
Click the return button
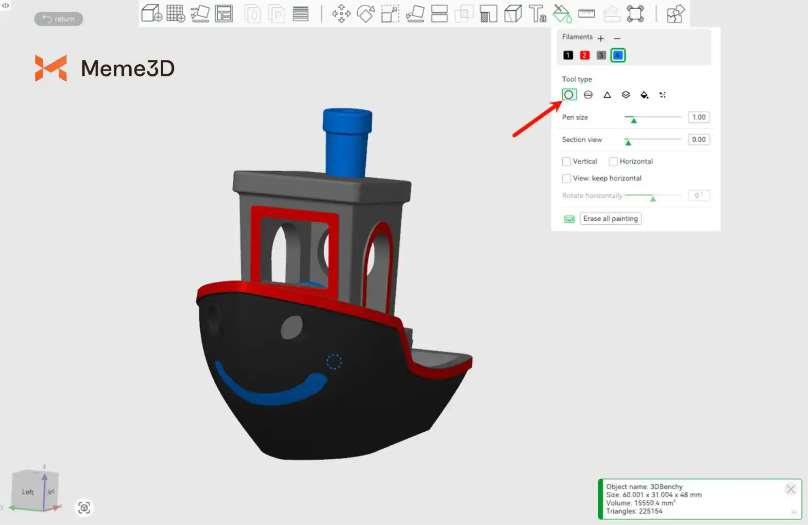click(x=58, y=19)
